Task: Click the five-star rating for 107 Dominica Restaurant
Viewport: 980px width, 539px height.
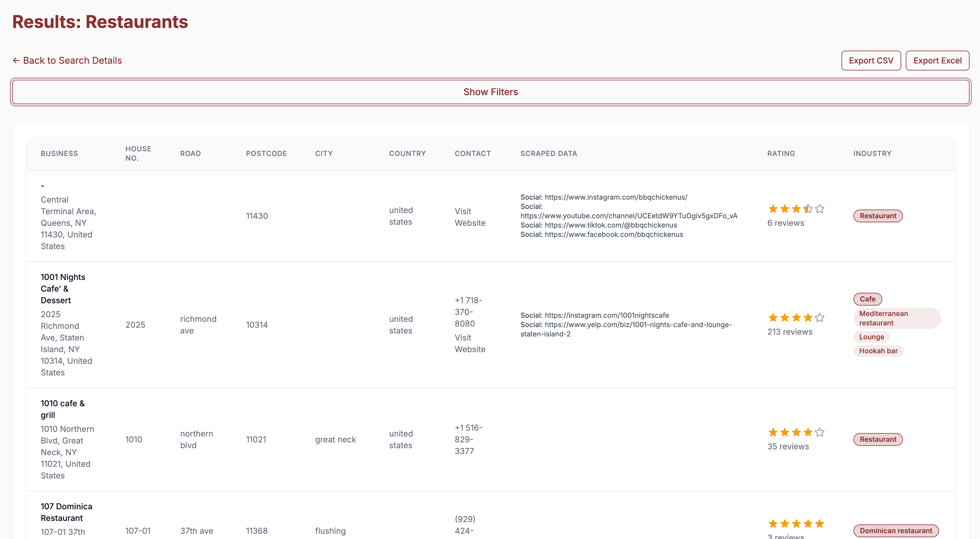Action: pos(796,524)
